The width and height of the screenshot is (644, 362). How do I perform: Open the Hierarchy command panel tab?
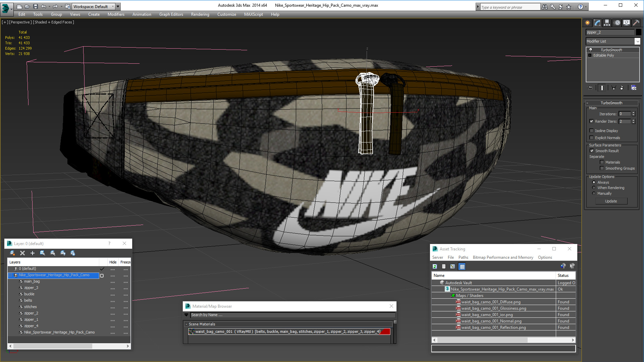coord(607,23)
